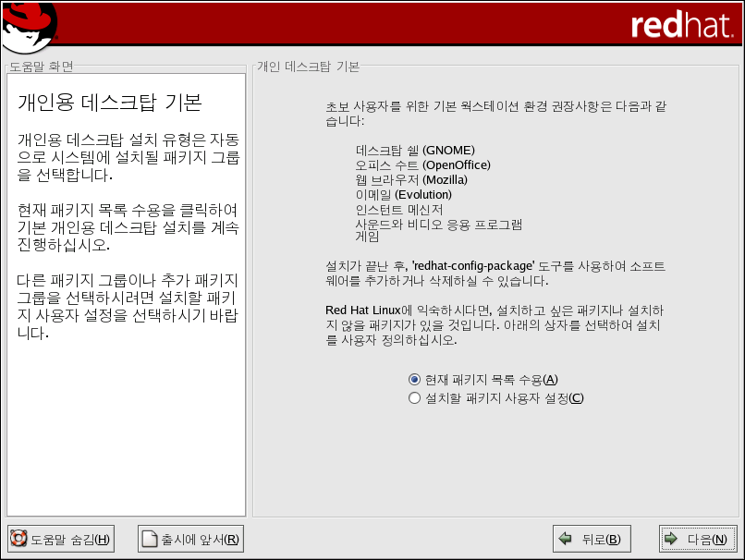Click the 'redhat-config-package' tool name text

pyautogui.click(x=473, y=265)
